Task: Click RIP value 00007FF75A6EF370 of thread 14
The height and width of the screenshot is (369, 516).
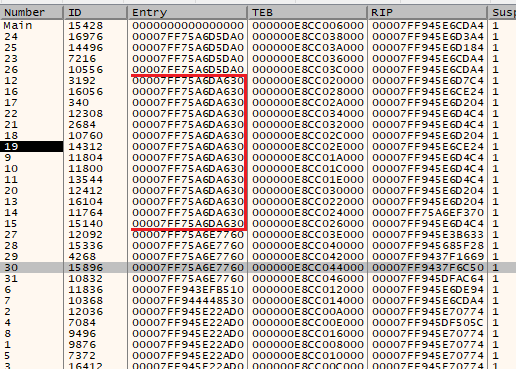Action: pos(428,213)
